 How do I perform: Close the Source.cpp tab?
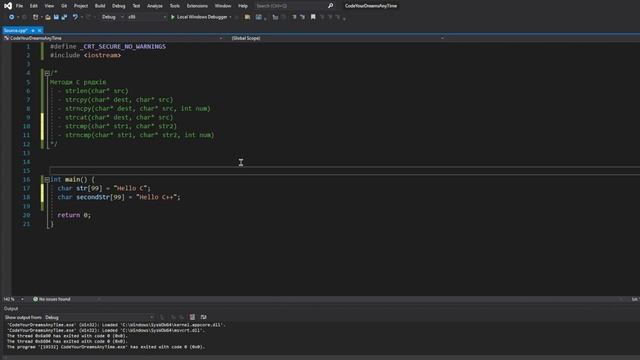(40, 31)
